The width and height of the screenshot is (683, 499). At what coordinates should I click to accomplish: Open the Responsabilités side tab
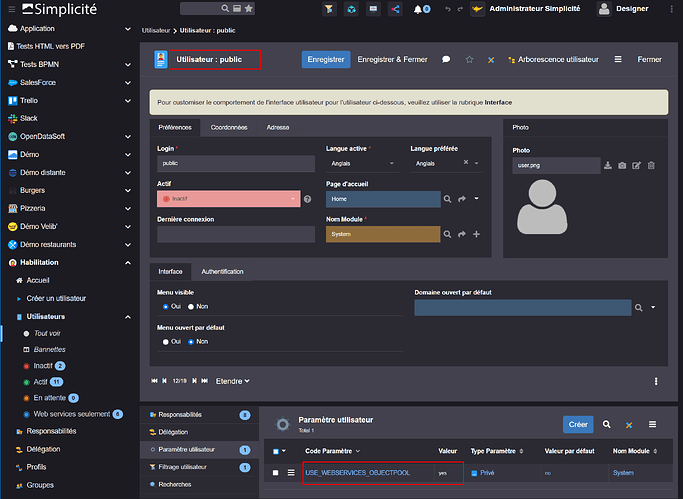(x=200, y=415)
